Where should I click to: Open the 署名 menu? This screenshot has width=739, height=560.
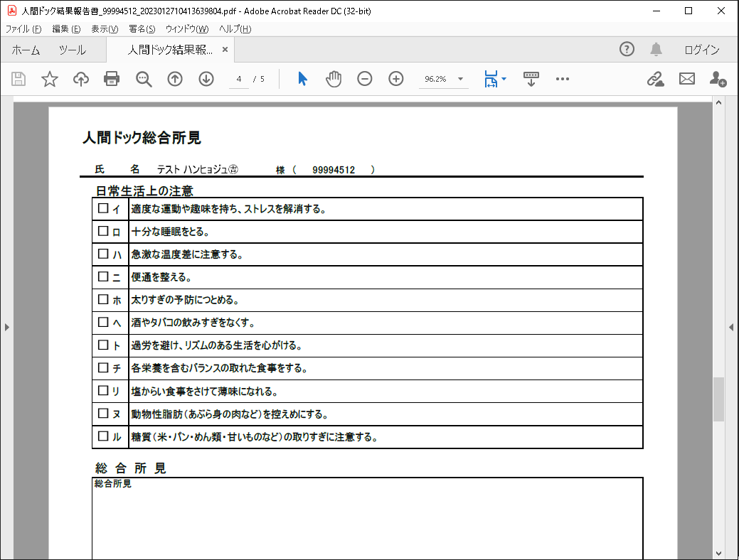[x=142, y=29]
